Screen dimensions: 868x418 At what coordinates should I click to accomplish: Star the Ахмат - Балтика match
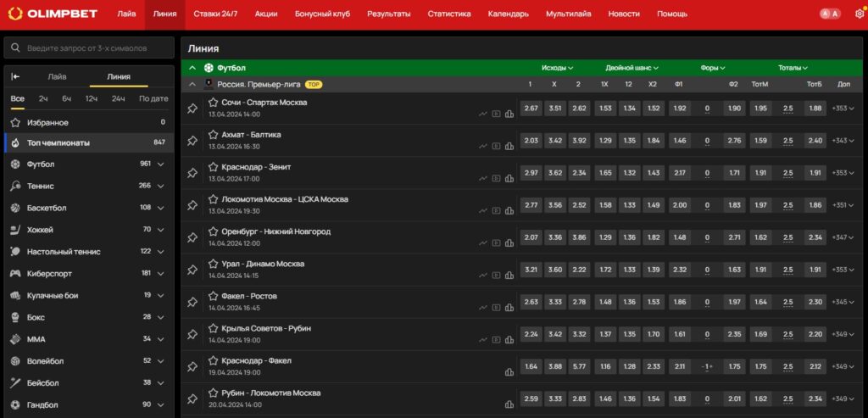(x=213, y=135)
